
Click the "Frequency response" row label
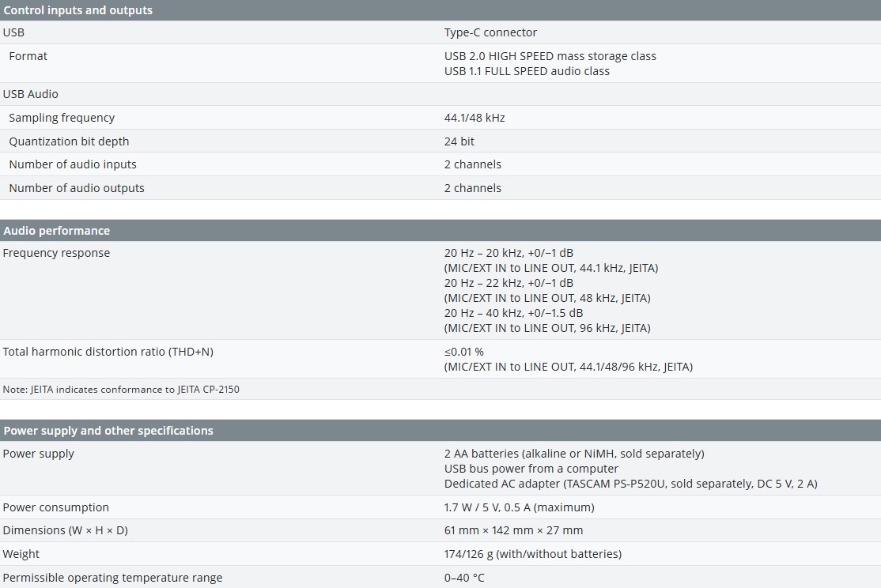pyautogui.click(x=57, y=253)
